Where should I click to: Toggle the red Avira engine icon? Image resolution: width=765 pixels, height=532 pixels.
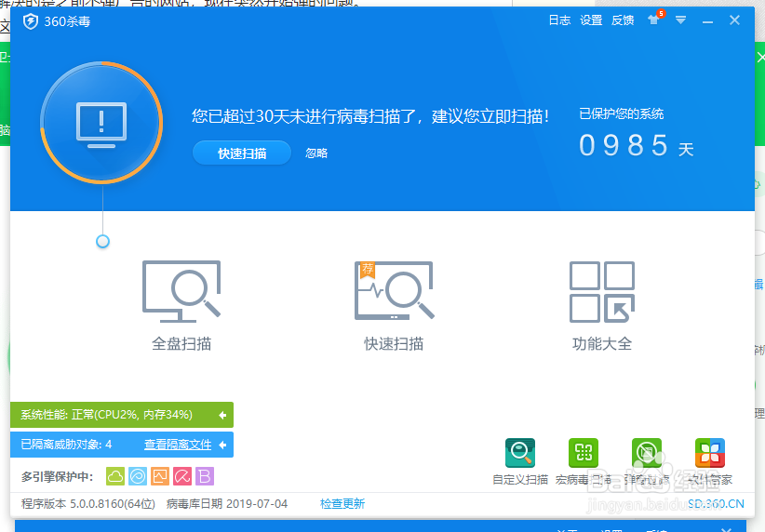coord(182,476)
